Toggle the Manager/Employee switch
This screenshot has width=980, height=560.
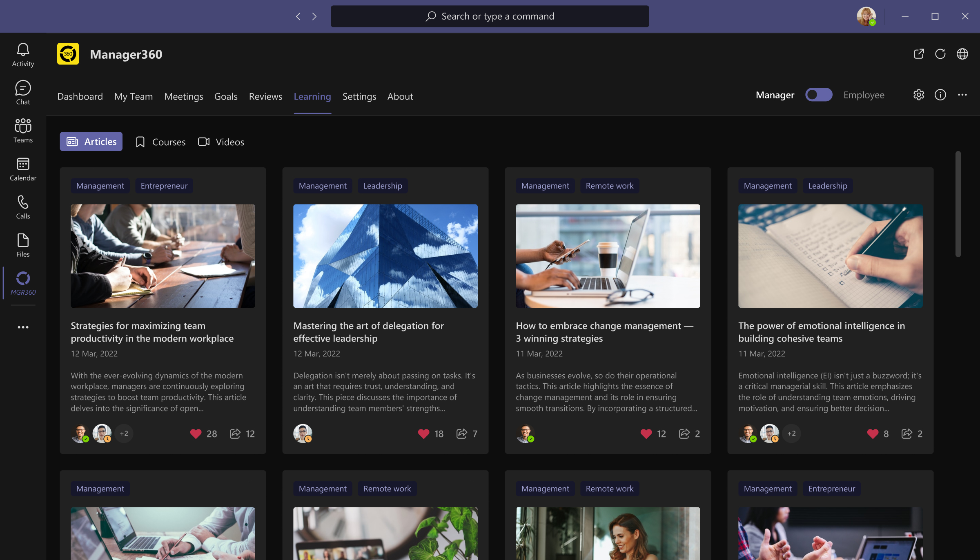819,95
